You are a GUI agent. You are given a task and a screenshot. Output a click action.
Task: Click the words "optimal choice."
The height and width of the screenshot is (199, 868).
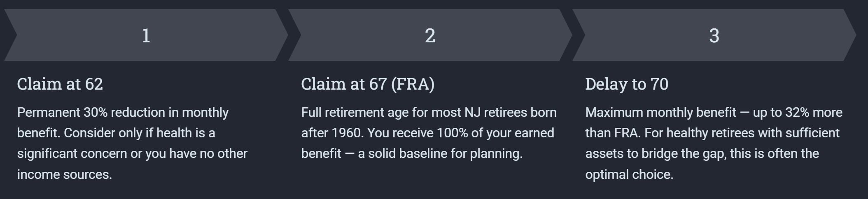(629, 174)
